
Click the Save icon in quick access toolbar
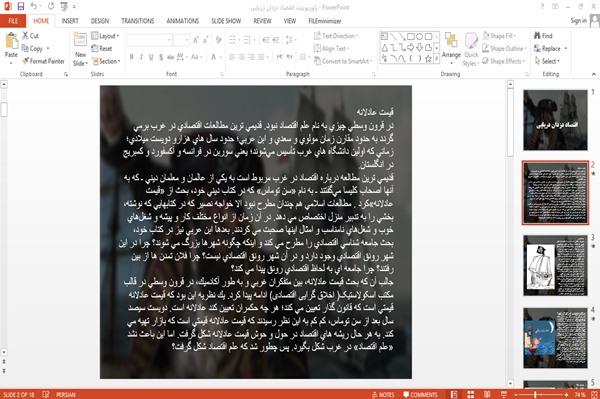coord(20,7)
